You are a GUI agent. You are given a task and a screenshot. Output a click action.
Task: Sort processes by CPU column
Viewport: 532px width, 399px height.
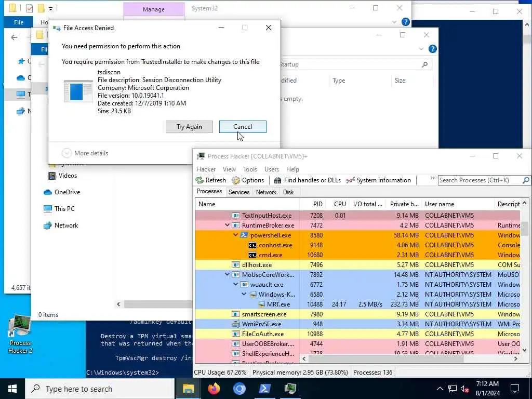point(337,204)
